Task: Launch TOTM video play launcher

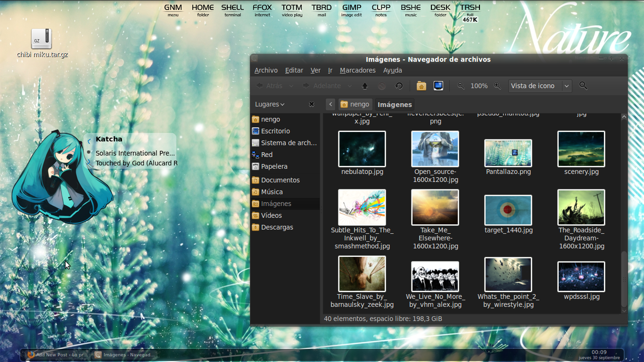Action: 292,10
